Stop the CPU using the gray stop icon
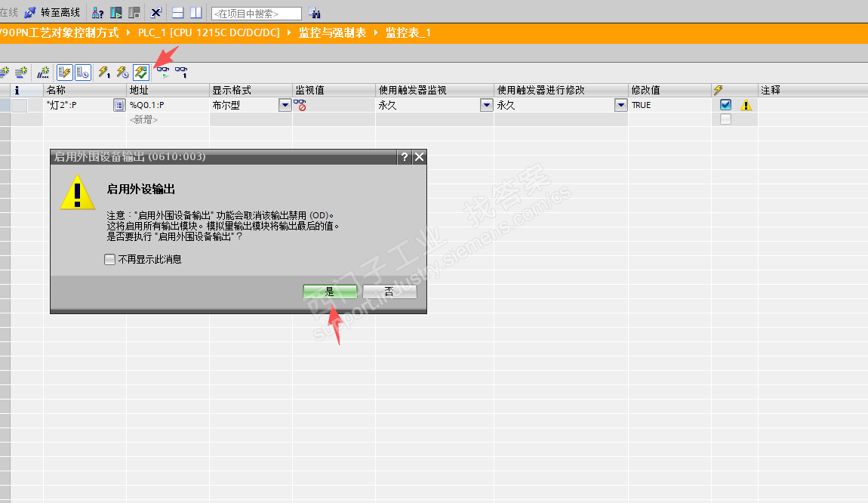This screenshot has width=868, height=503. (134, 12)
